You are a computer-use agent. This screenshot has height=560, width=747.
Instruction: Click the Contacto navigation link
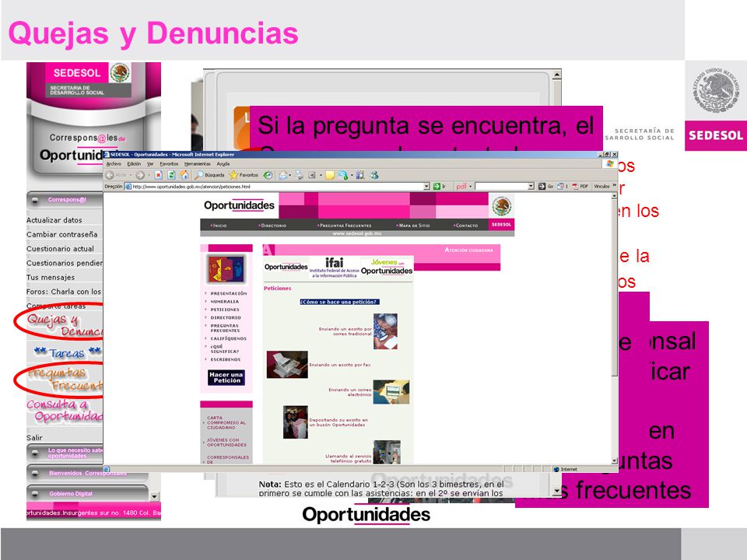[466, 226]
